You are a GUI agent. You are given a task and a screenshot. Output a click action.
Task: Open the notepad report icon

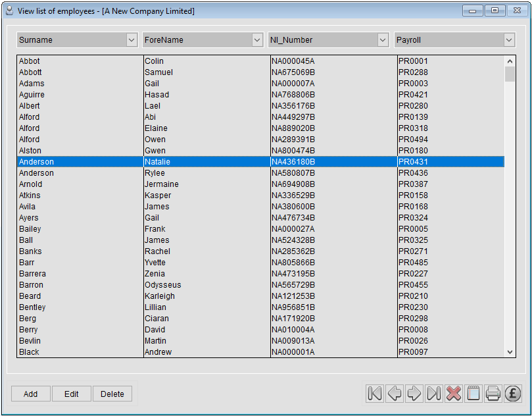pyautogui.click(x=473, y=393)
